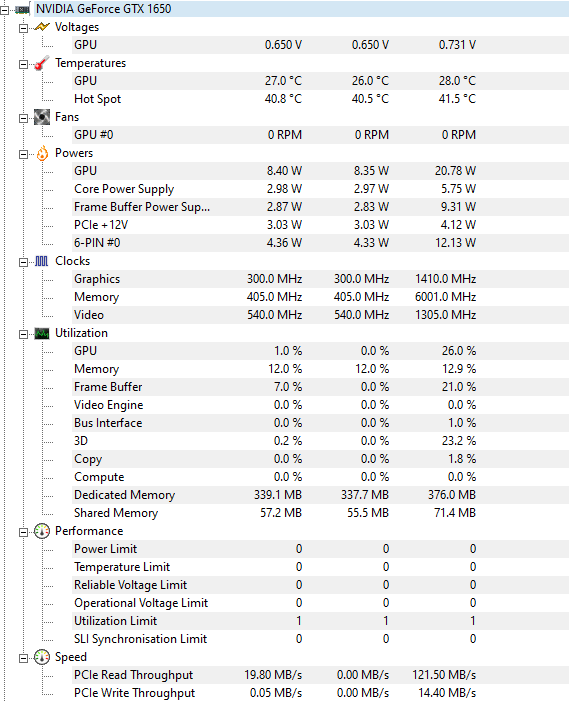Click the NVIDIA GeForce GTX 1650 graphics card icon
Screen dimensions: 569x702
22,9
